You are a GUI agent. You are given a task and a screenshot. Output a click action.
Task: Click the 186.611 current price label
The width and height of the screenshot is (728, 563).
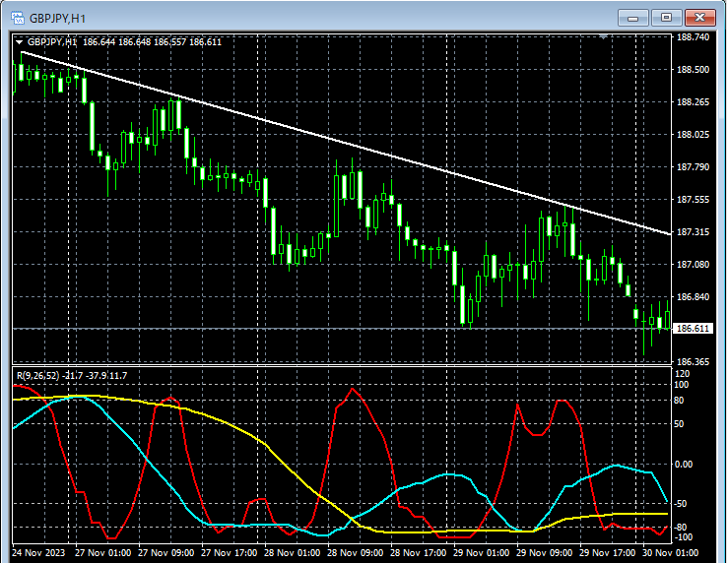tap(693, 329)
